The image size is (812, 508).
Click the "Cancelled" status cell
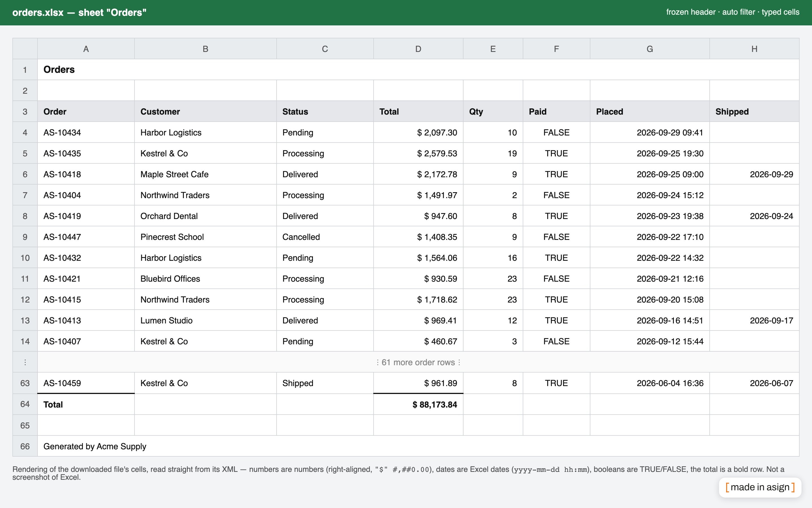(325, 237)
